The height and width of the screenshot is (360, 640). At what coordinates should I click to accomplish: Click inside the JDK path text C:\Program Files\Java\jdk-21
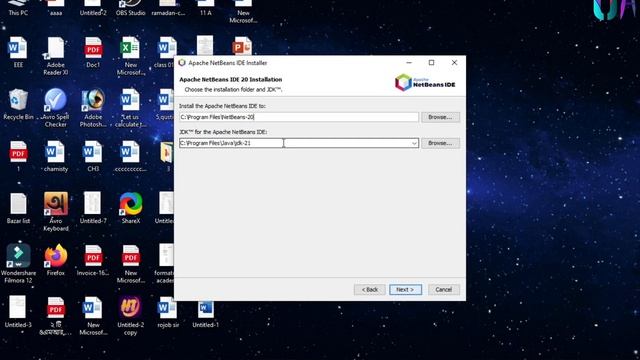(x=216, y=143)
